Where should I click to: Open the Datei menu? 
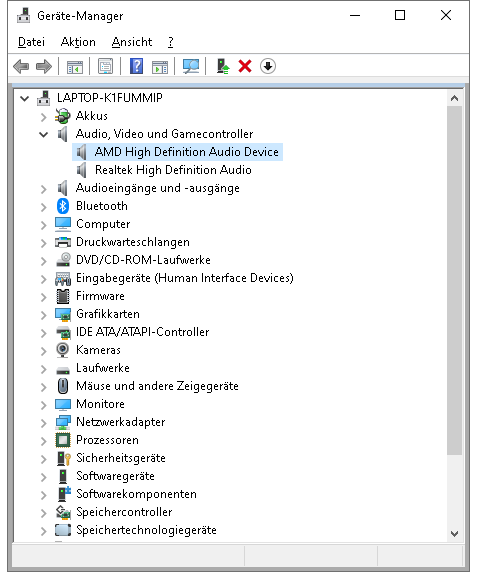pyautogui.click(x=31, y=42)
